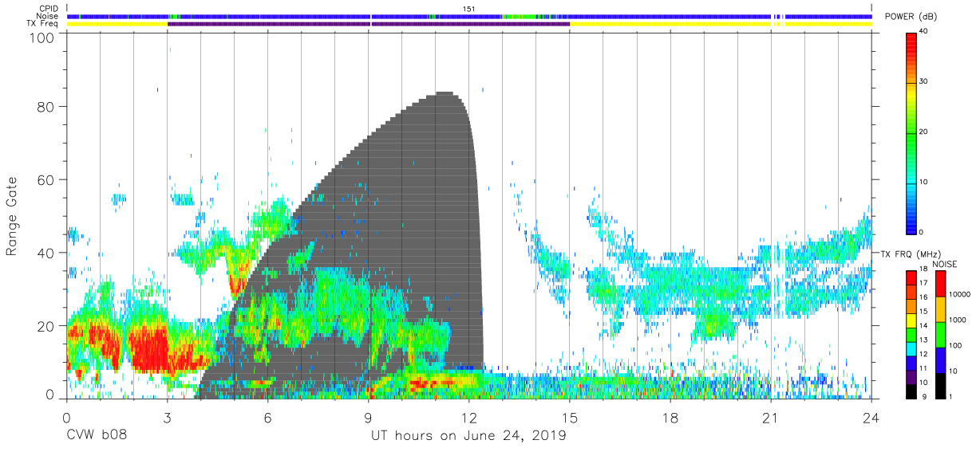This screenshot has height=452, width=980.
Task: Click the POWER (dB) color bar
Action: coord(911,132)
